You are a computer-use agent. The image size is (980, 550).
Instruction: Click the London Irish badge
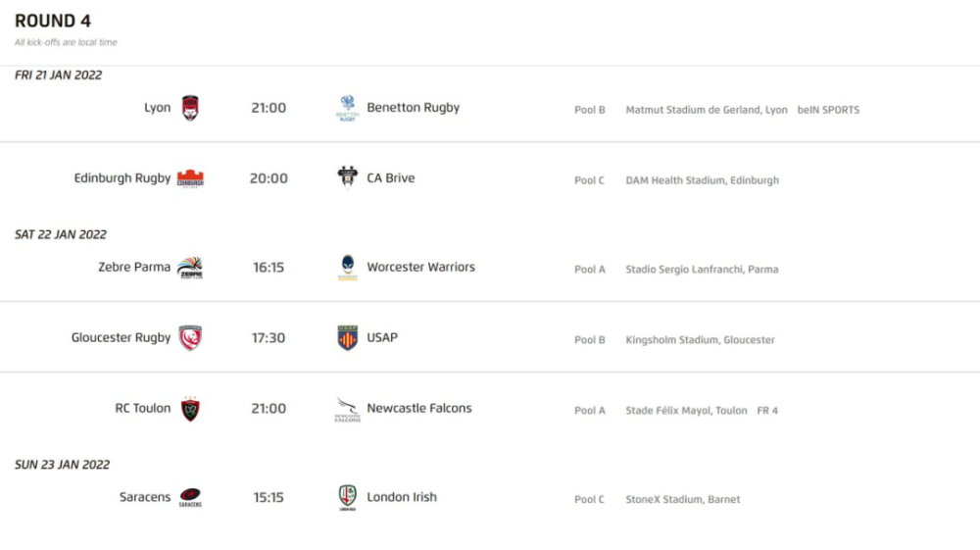(x=348, y=497)
